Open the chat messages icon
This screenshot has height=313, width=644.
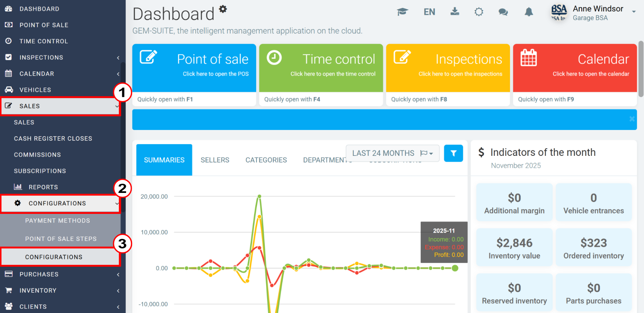503,12
